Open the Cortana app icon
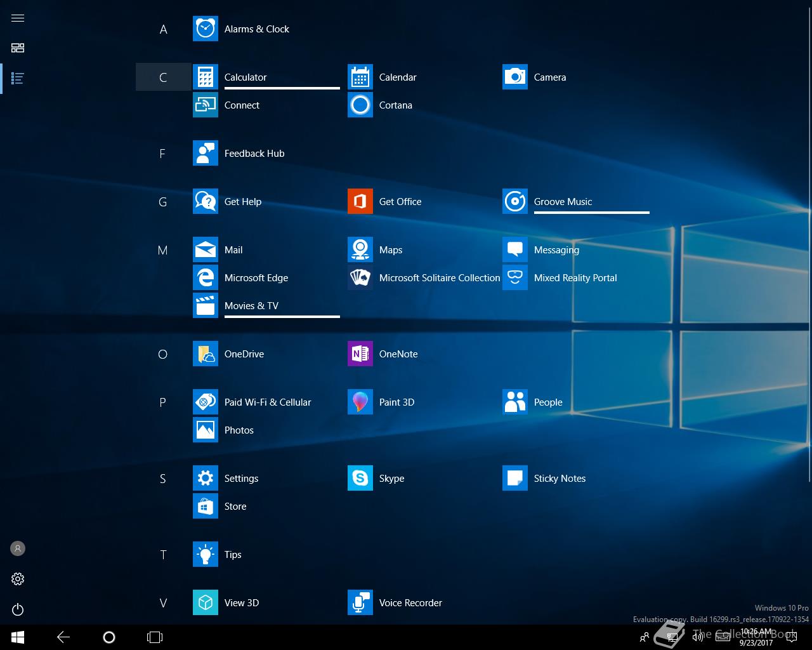 coord(360,105)
